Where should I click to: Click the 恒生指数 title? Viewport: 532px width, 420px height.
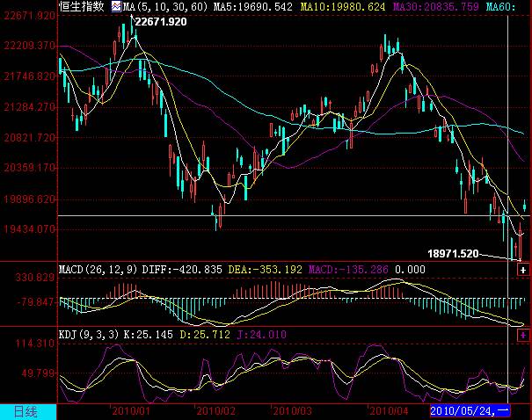(x=82, y=6)
